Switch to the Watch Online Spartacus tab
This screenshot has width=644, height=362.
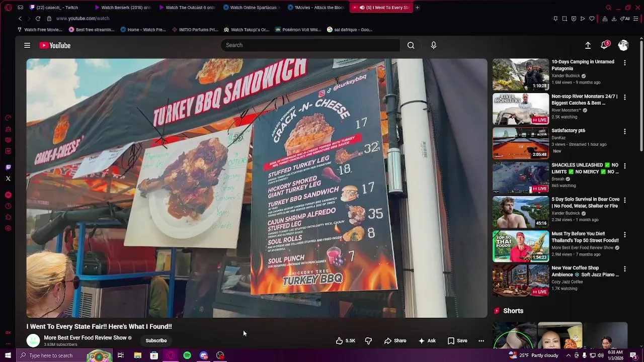(252, 8)
